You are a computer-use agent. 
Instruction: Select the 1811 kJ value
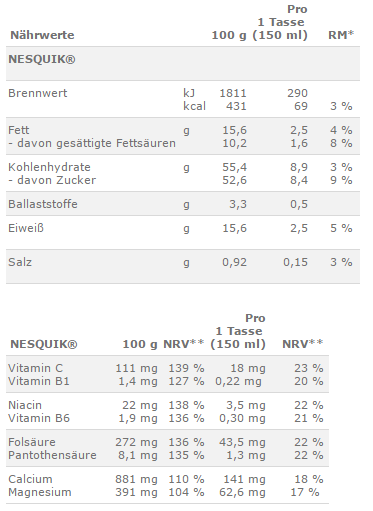(233, 93)
